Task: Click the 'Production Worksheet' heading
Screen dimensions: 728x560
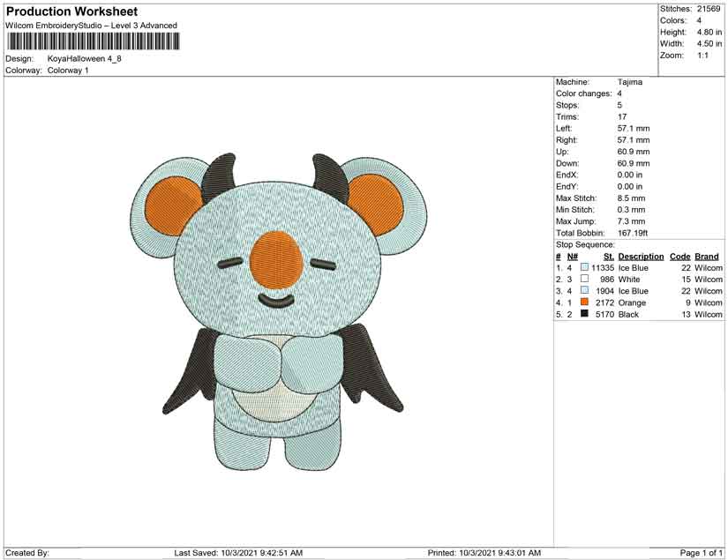Action: coord(72,11)
